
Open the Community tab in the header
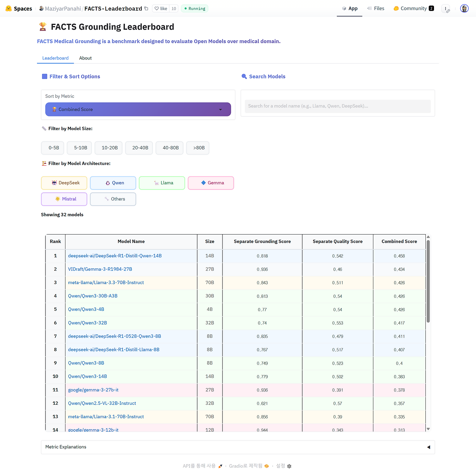(414, 8)
